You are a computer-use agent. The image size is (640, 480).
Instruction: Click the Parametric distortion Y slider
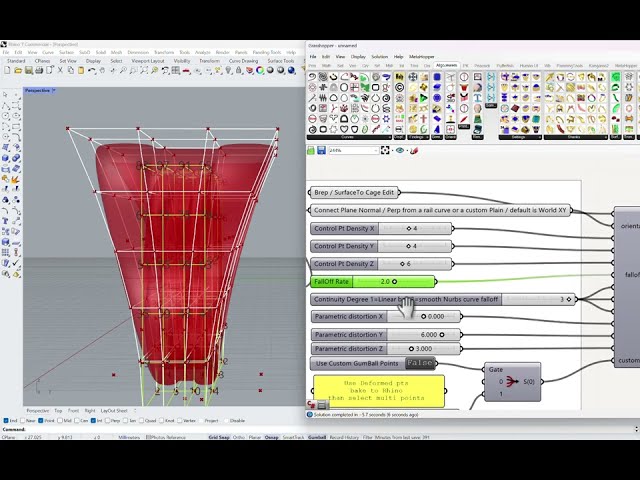(386, 335)
